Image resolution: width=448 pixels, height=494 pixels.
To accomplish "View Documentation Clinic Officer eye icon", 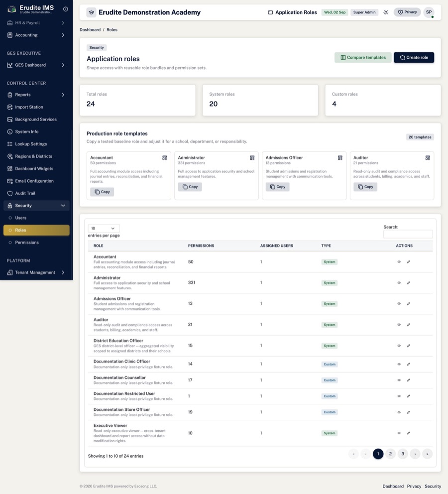I will pyautogui.click(x=399, y=364).
